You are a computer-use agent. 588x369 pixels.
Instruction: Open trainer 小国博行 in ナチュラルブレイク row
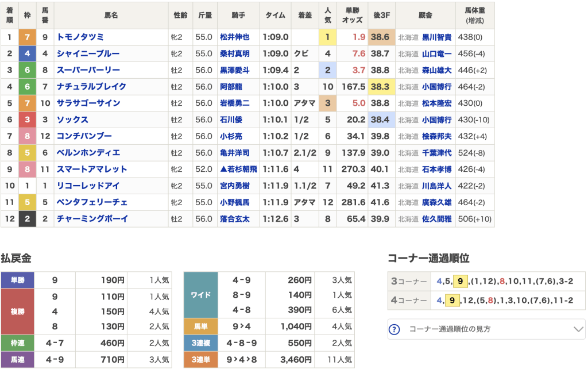click(x=437, y=87)
